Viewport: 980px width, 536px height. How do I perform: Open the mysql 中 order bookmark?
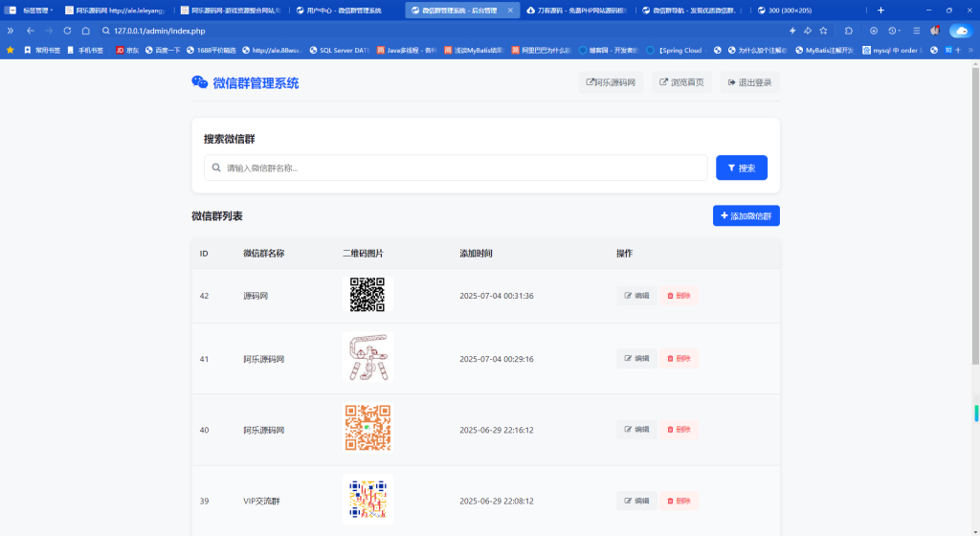(x=892, y=50)
